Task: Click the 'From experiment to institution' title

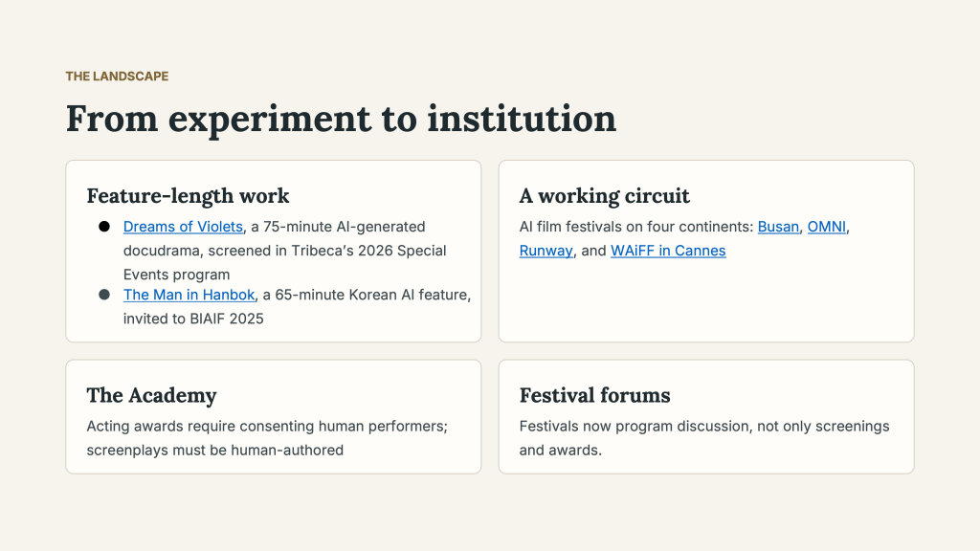Action: coord(341,119)
